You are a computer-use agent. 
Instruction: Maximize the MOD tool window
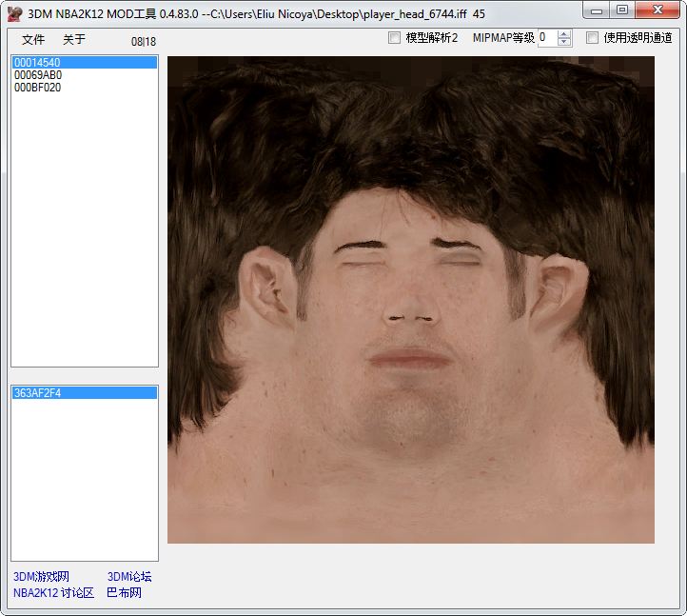click(x=622, y=10)
